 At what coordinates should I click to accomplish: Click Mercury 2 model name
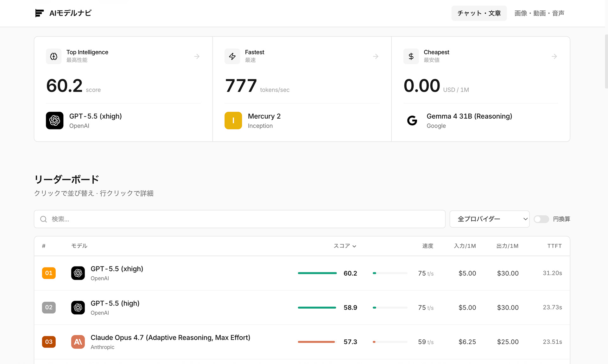coord(264,116)
